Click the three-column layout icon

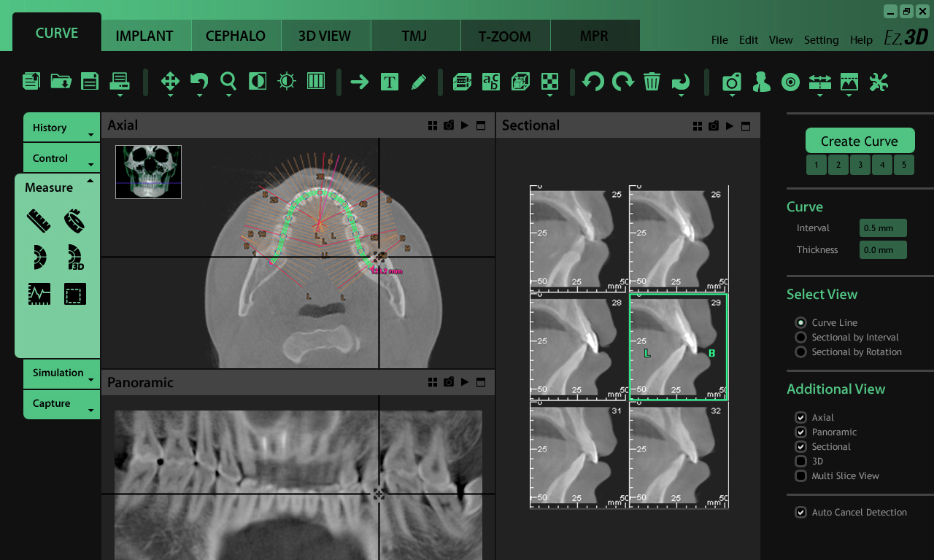coord(316,81)
